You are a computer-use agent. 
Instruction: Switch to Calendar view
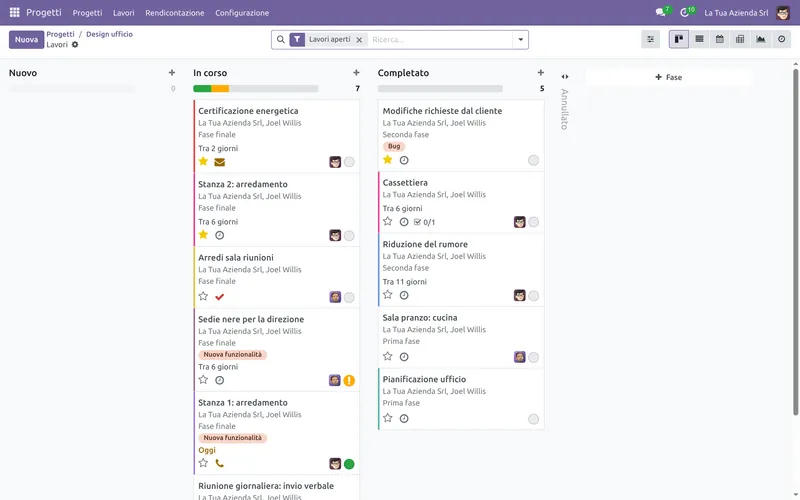(720, 39)
